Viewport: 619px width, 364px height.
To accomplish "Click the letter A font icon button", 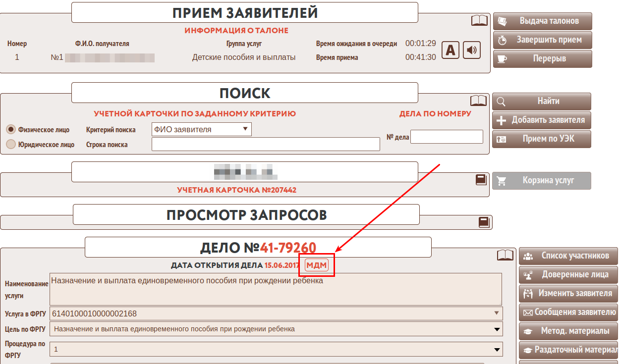I will coord(450,50).
